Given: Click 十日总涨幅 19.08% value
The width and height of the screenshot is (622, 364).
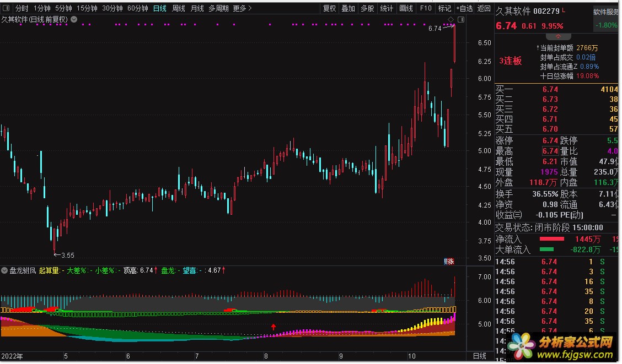Looking at the screenshot, I should (588, 76).
